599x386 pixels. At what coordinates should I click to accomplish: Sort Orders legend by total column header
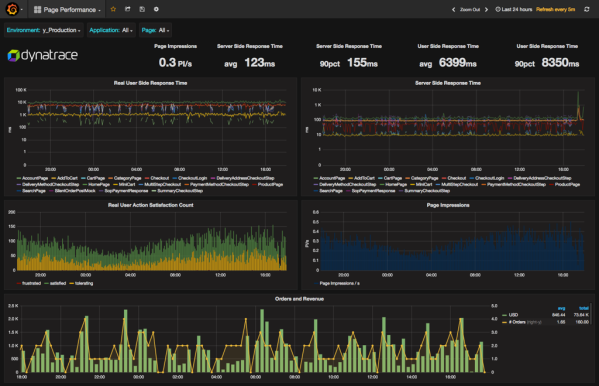click(x=584, y=308)
